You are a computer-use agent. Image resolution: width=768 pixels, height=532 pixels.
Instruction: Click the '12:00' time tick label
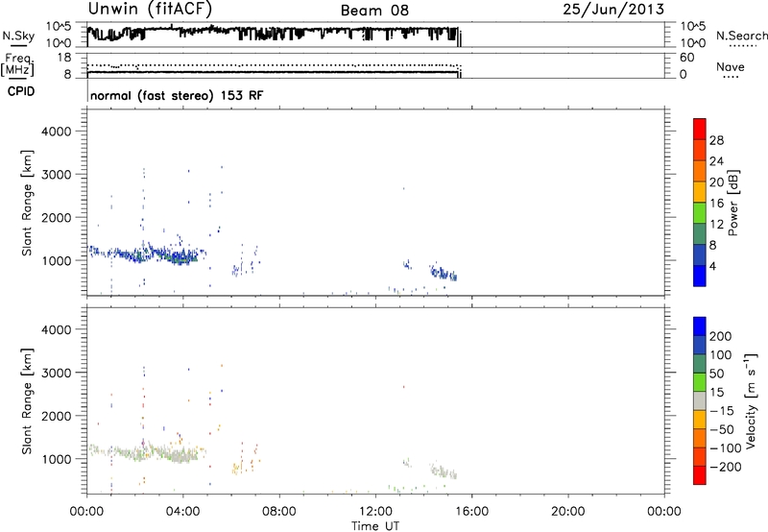click(375, 512)
